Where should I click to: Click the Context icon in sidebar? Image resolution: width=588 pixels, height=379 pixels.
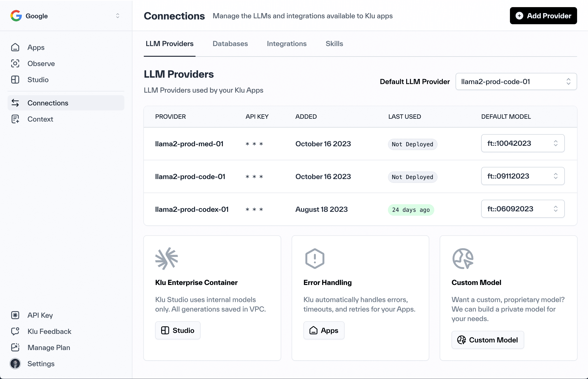(x=15, y=119)
